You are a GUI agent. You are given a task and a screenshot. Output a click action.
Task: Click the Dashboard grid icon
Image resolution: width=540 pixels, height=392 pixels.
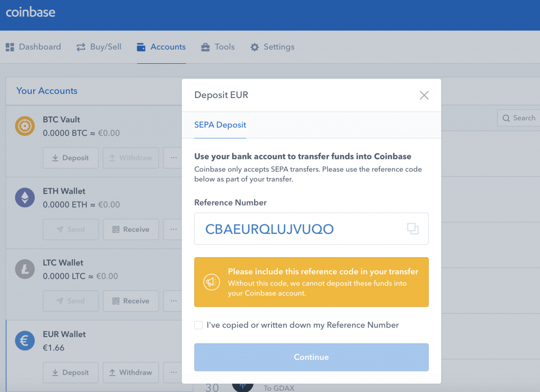(10, 47)
